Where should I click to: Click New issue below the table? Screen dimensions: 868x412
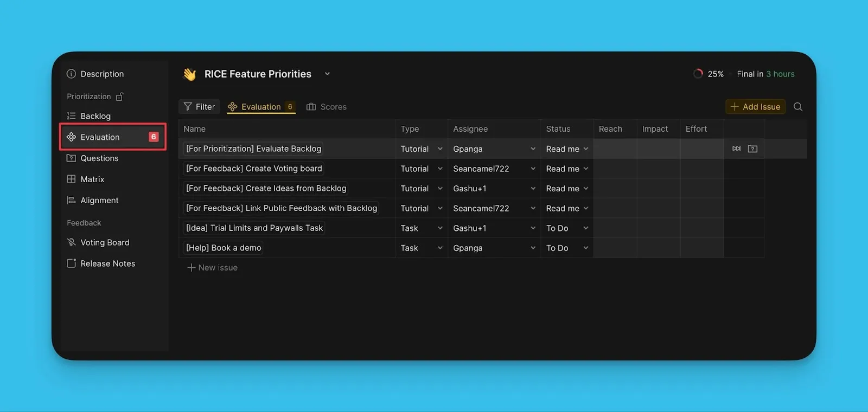click(213, 268)
